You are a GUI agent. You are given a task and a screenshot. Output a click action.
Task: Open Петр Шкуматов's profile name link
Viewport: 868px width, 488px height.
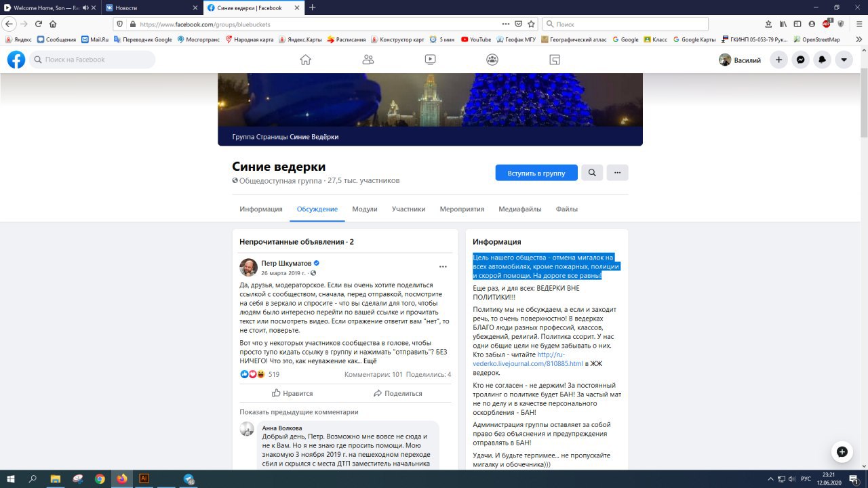point(287,263)
